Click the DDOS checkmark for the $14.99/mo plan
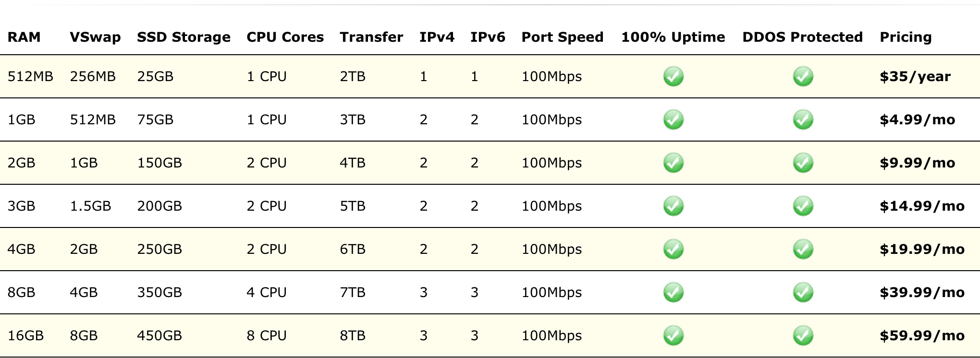 click(803, 206)
